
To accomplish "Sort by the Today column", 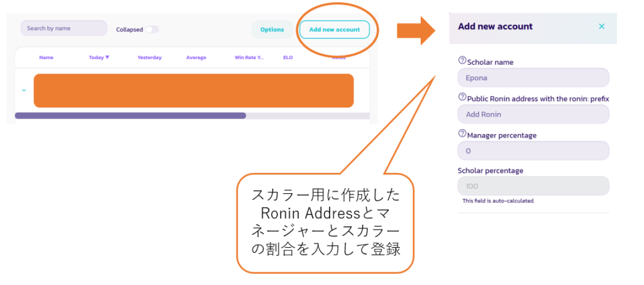I will (99, 57).
